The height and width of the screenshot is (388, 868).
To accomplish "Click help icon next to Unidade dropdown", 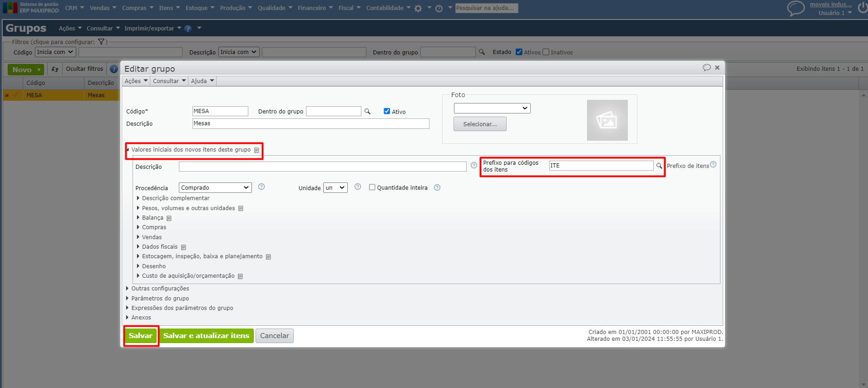I will pyautogui.click(x=358, y=187).
